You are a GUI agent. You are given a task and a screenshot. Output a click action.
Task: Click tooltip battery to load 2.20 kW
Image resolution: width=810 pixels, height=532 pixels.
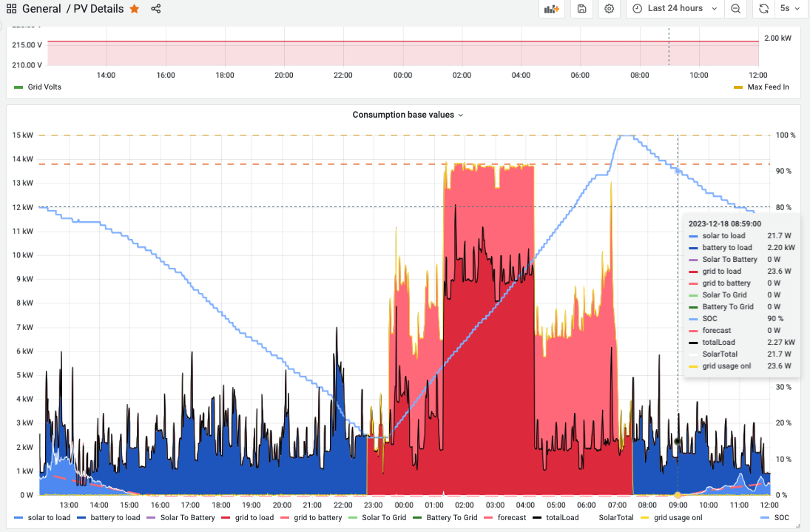[781, 247]
